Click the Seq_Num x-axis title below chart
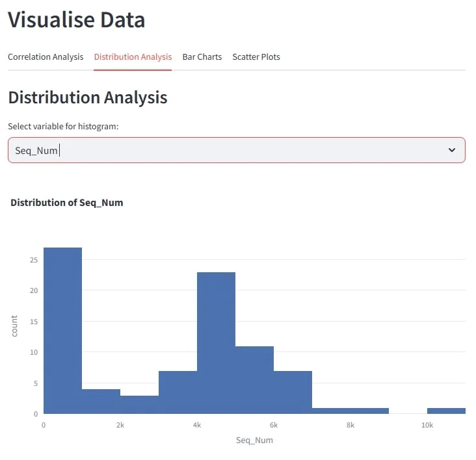The image size is (476, 460). tap(254, 441)
